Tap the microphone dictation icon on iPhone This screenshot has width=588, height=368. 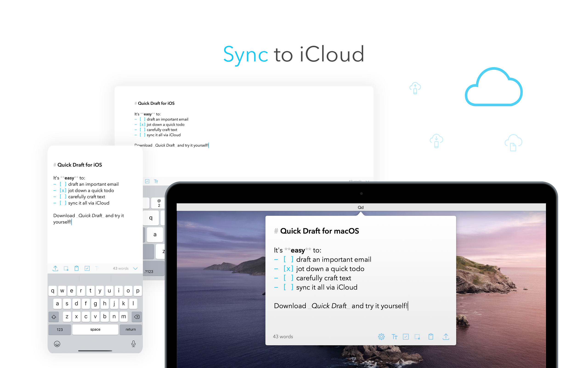[133, 344]
